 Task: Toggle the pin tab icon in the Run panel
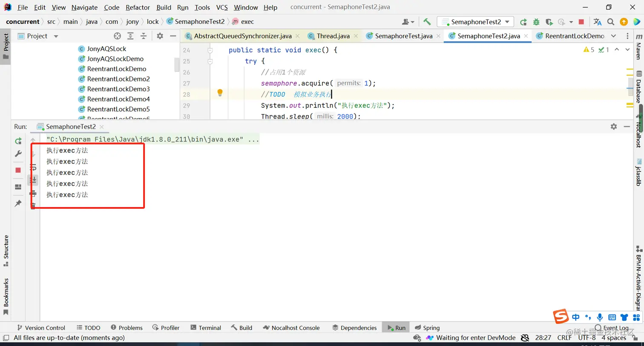pos(18,203)
